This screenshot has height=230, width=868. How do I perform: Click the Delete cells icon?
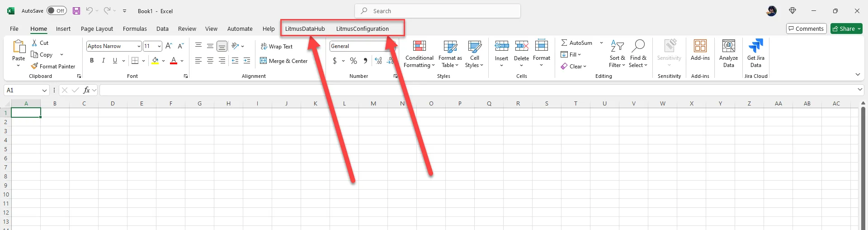point(521,46)
